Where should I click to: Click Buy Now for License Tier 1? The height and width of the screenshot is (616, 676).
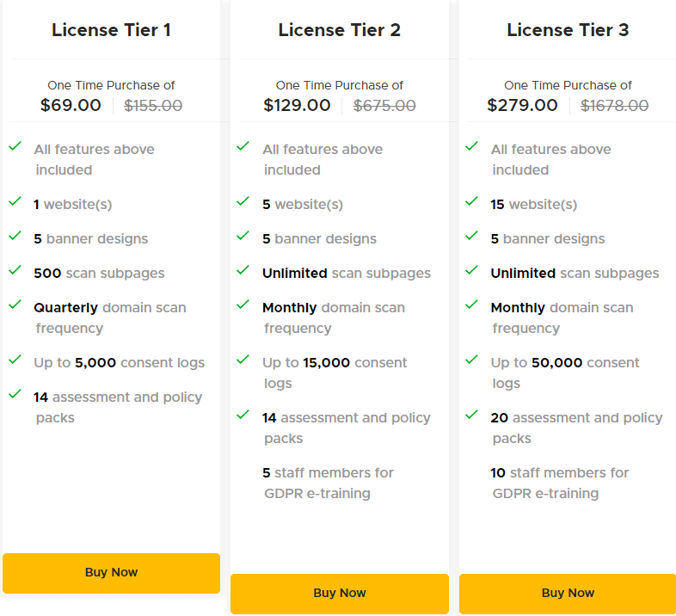[x=111, y=573]
